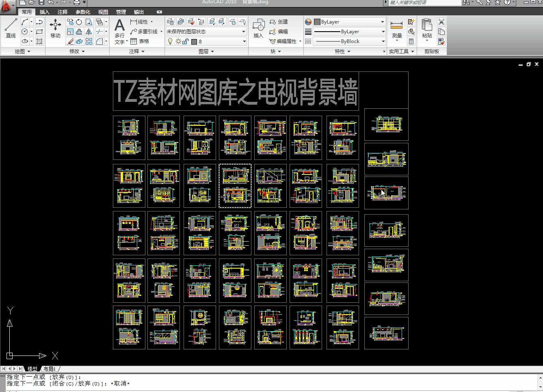This screenshot has width=543, height=392.
Task: Open the layer state dropdown (未保存的图层状态)
Action: 206,32
